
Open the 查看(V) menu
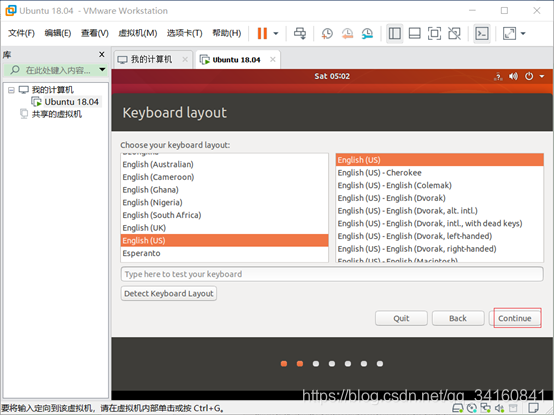tap(95, 33)
